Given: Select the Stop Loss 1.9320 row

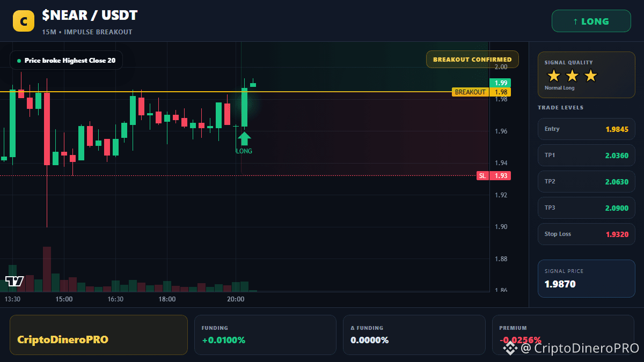Looking at the screenshot, I should coord(587,234).
